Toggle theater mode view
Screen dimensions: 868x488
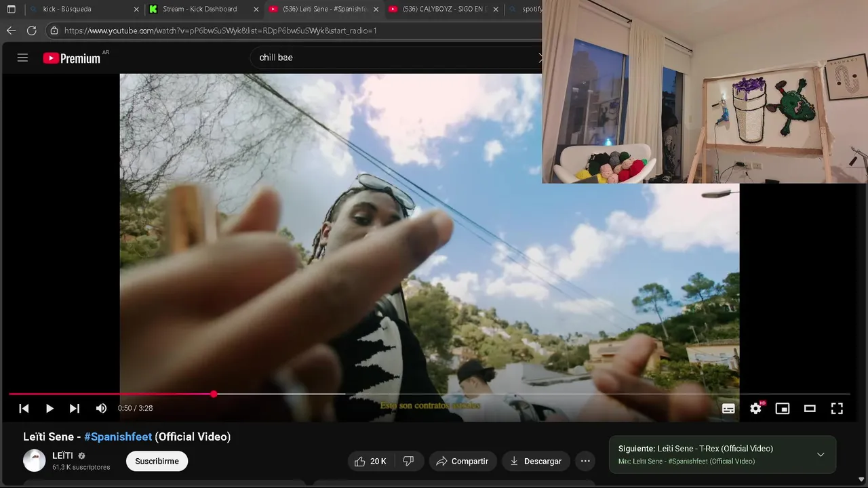810,408
